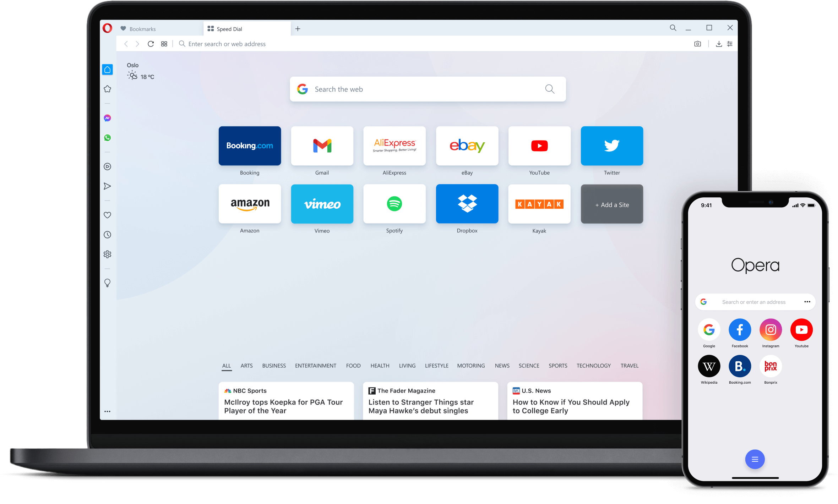Select the ENTERTAINMENT news category tab
Viewport: 838px width, 504px height.
click(x=315, y=365)
